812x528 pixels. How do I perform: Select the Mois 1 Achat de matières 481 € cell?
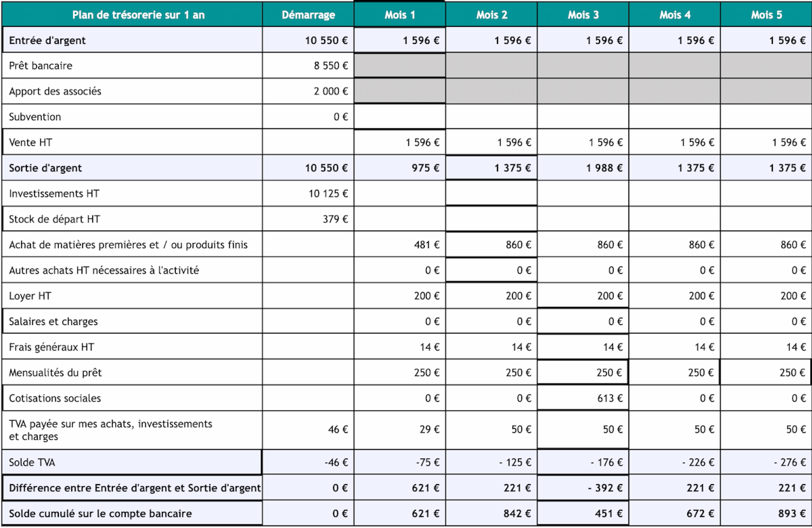[x=400, y=244]
